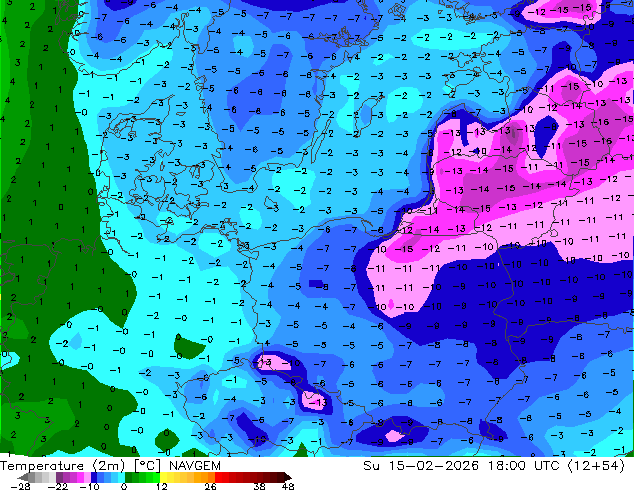This screenshot has width=634, height=490.
Task: Click the bright red legend swatch at 26
Action: click(x=218, y=477)
